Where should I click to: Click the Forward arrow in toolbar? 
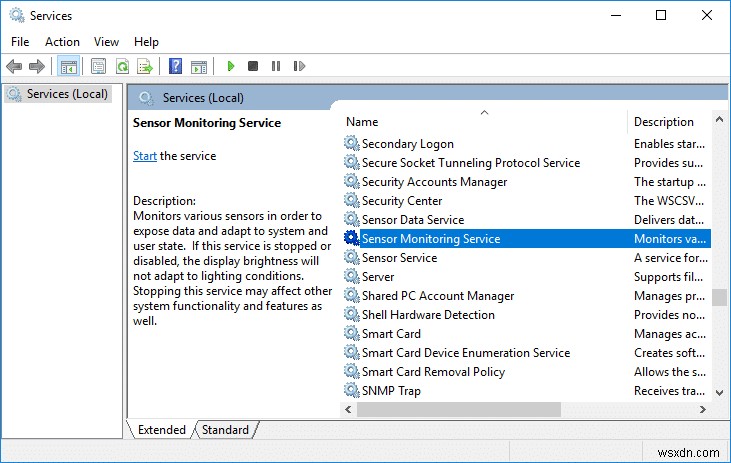coord(37,67)
